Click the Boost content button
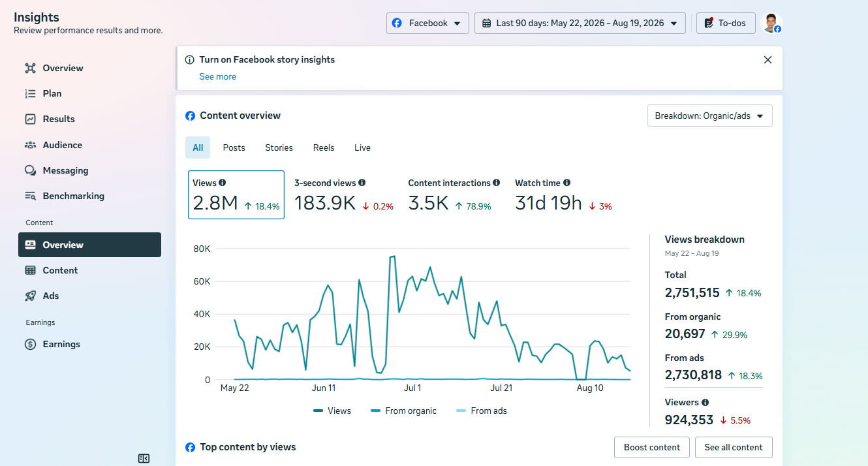Image resolution: width=868 pixels, height=466 pixels. 652,447
